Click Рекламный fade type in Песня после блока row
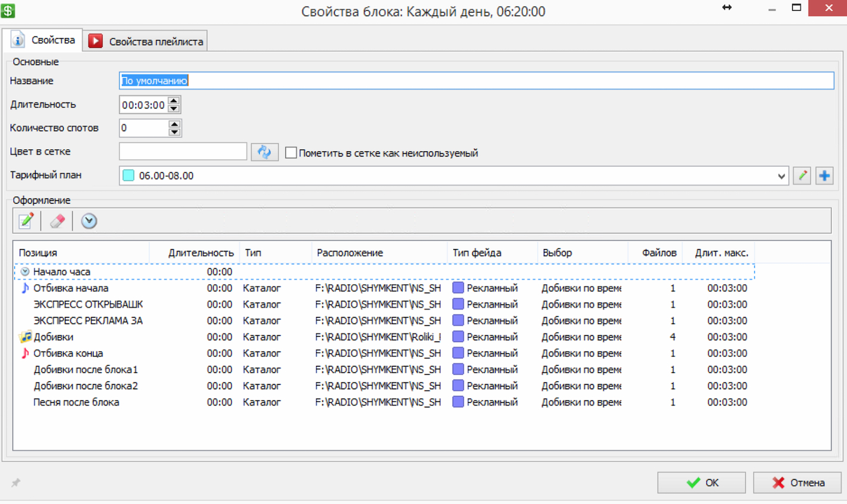Screen dimensions: 847x504 tap(492, 402)
